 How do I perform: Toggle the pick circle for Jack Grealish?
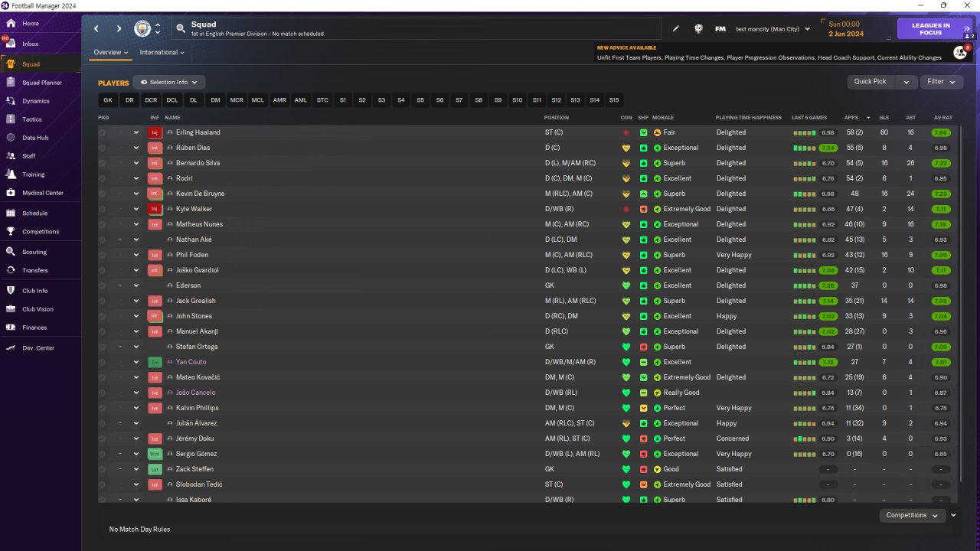click(102, 301)
